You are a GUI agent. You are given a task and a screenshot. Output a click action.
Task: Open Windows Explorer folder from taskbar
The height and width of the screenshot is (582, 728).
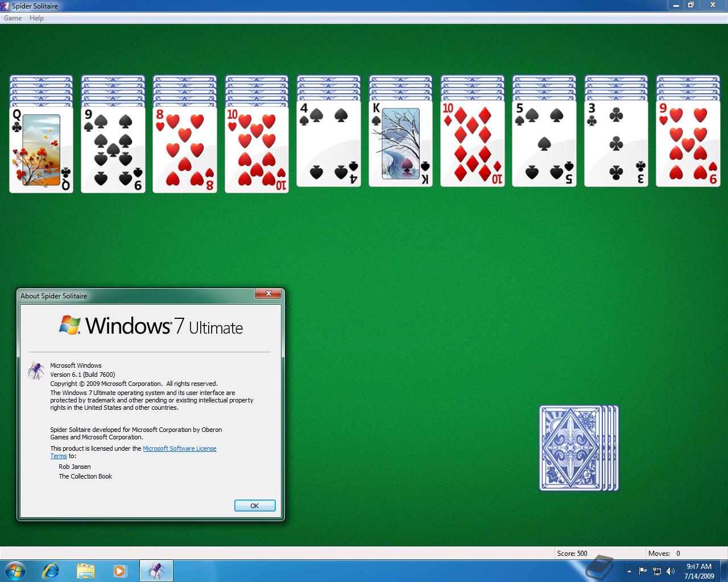click(85, 571)
